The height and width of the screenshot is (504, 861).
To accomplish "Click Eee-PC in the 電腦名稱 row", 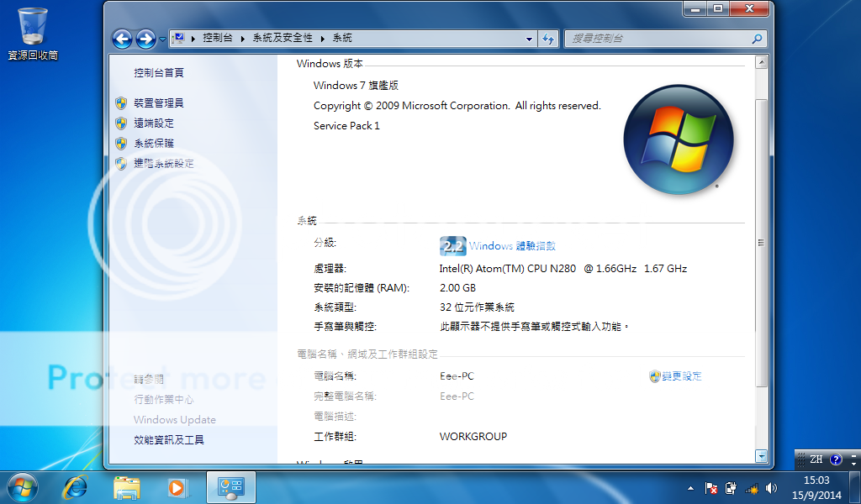I will coord(457,376).
